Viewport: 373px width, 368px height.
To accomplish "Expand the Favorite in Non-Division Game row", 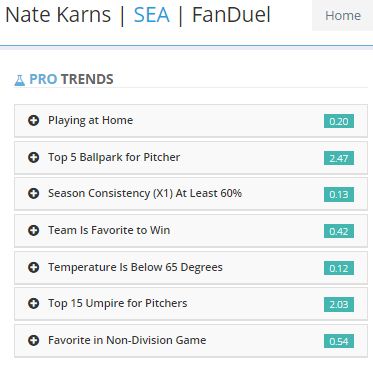I will [x=191, y=341].
